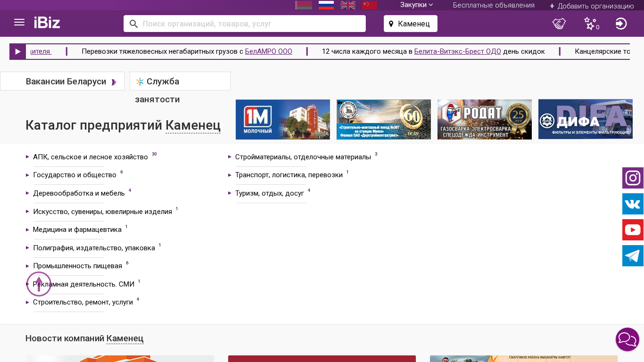Open the Каменец city selector
The image size is (644, 362).
(x=411, y=24)
